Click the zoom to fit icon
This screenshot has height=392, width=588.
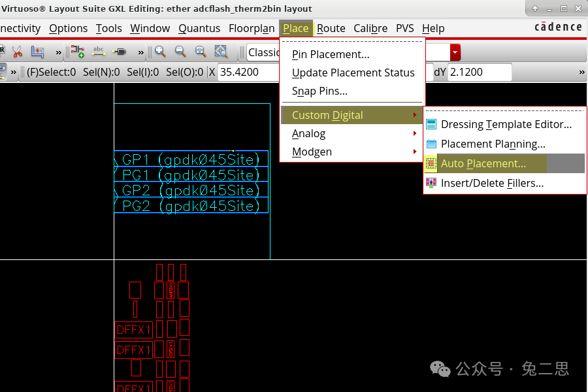click(201, 52)
